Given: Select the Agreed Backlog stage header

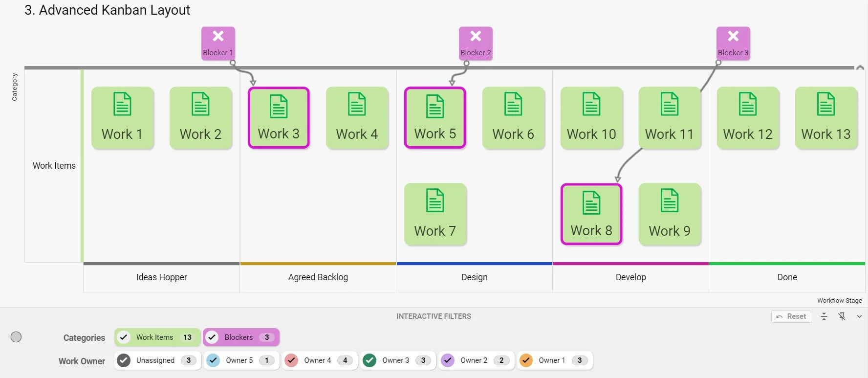Looking at the screenshot, I should pos(318,277).
